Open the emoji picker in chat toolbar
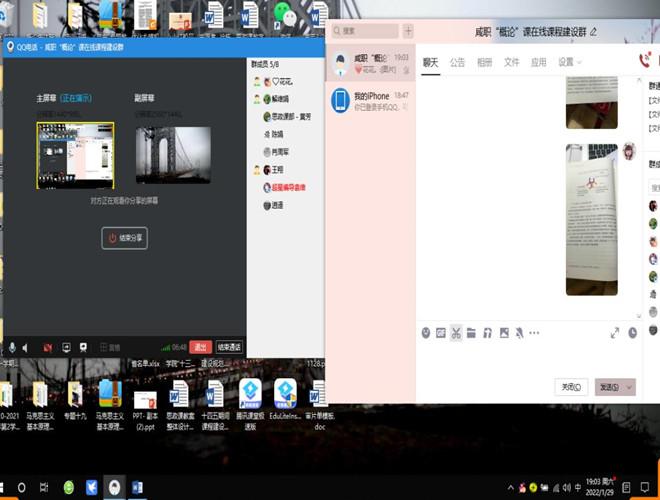The width and height of the screenshot is (660, 500). 426,332
